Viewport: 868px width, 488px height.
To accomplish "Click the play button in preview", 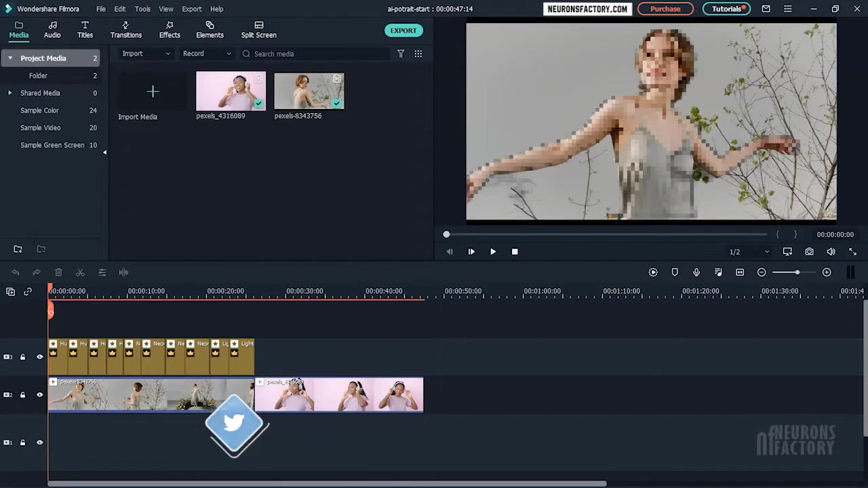I will (493, 251).
